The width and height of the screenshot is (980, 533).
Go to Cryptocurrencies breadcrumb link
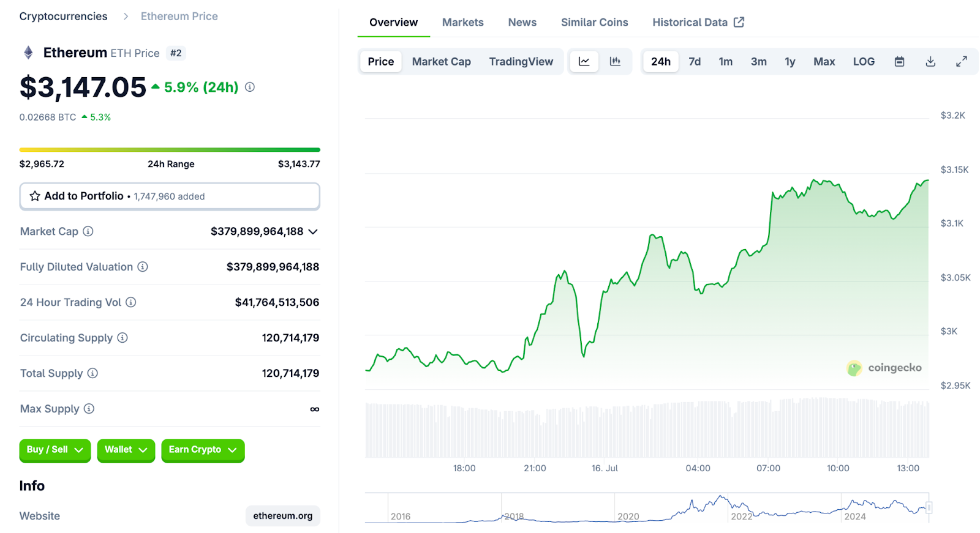tap(63, 17)
